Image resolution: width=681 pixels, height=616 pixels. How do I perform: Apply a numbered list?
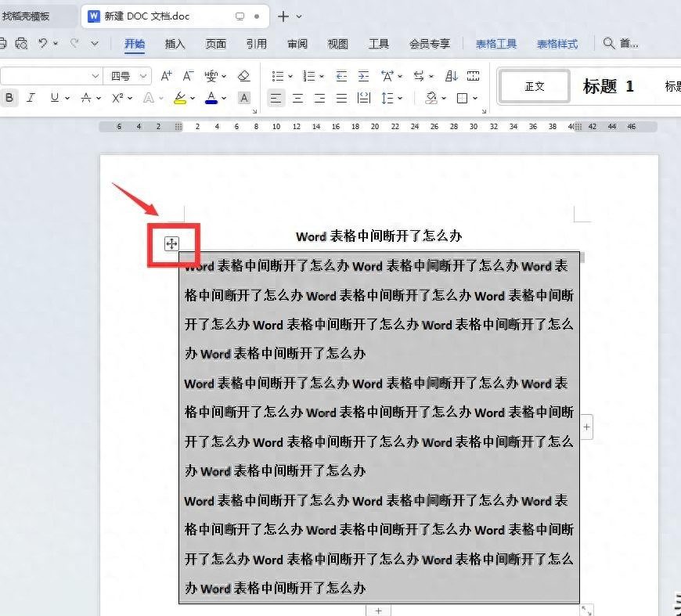[308, 77]
